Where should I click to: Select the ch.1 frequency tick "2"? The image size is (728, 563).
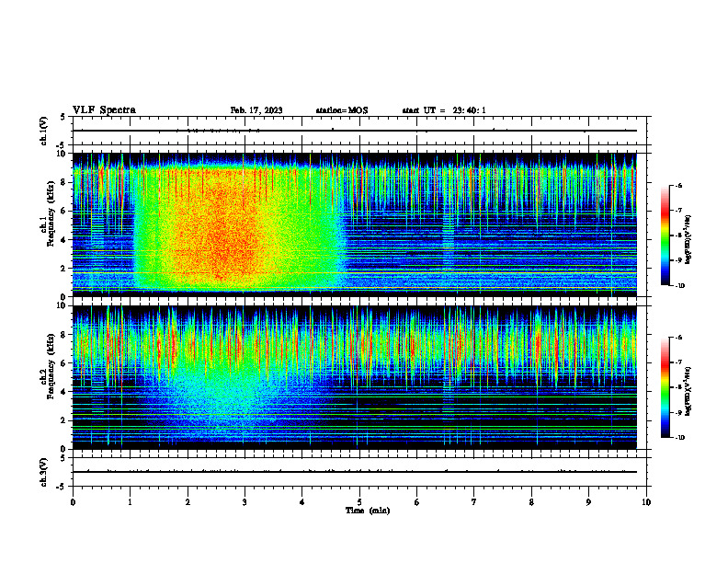click(63, 269)
